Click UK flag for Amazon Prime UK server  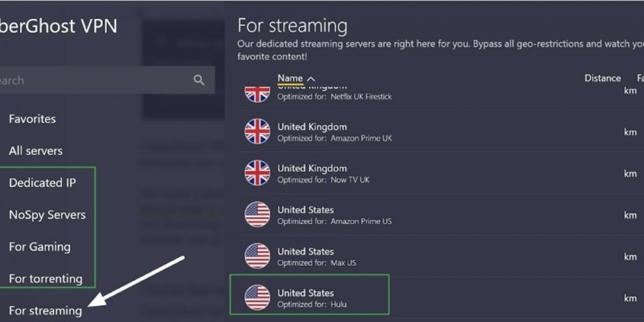pos(258,131)
